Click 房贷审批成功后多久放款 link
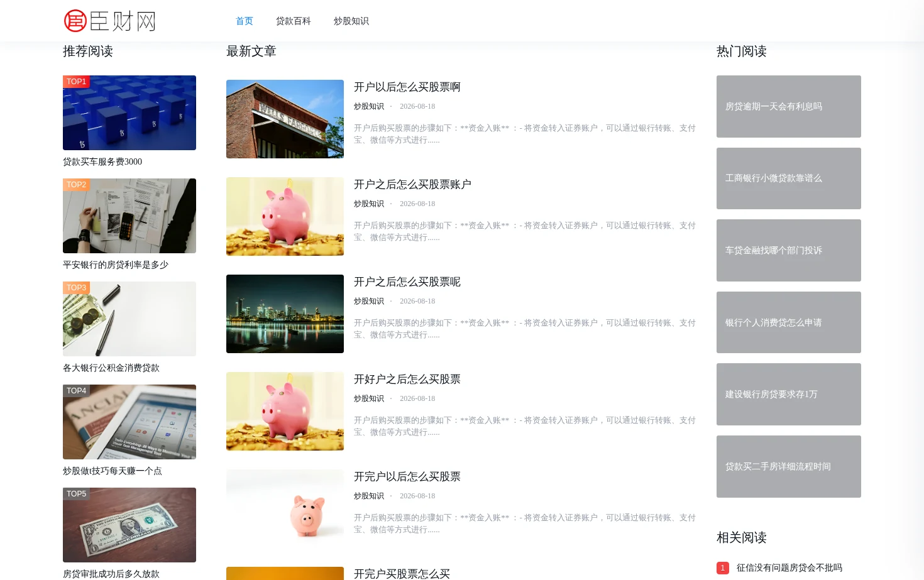The image size is (924, 580). click(x=111, y=574)
